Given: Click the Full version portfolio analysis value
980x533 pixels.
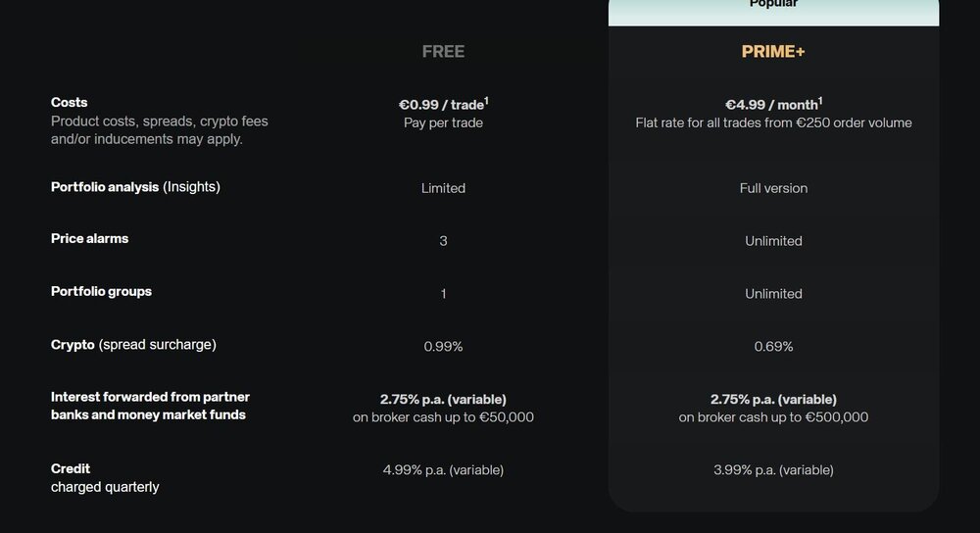Looking at the screenshot, I should point(773,188).
